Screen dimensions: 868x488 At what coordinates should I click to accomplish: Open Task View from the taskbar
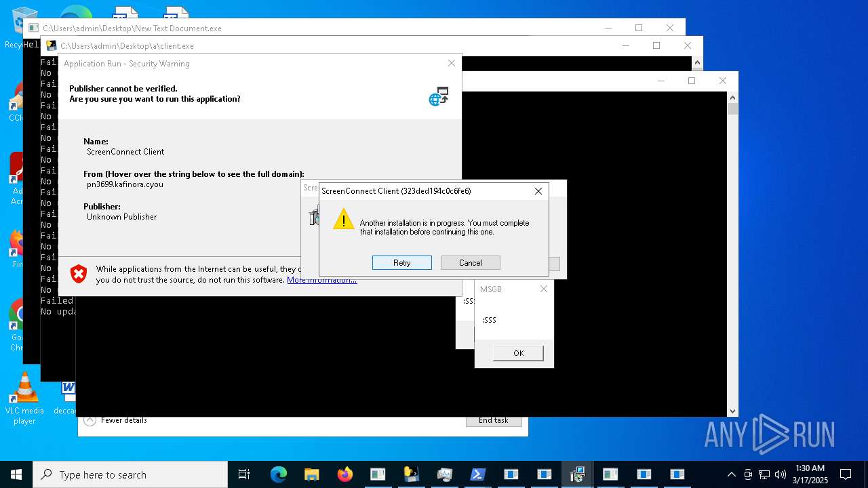(244, 474)
